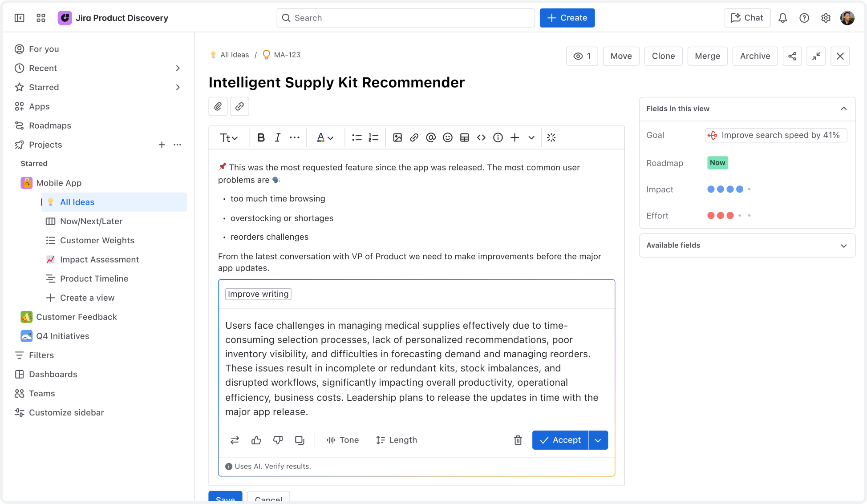Open the Now/Next/Later view

pos(91,221)
